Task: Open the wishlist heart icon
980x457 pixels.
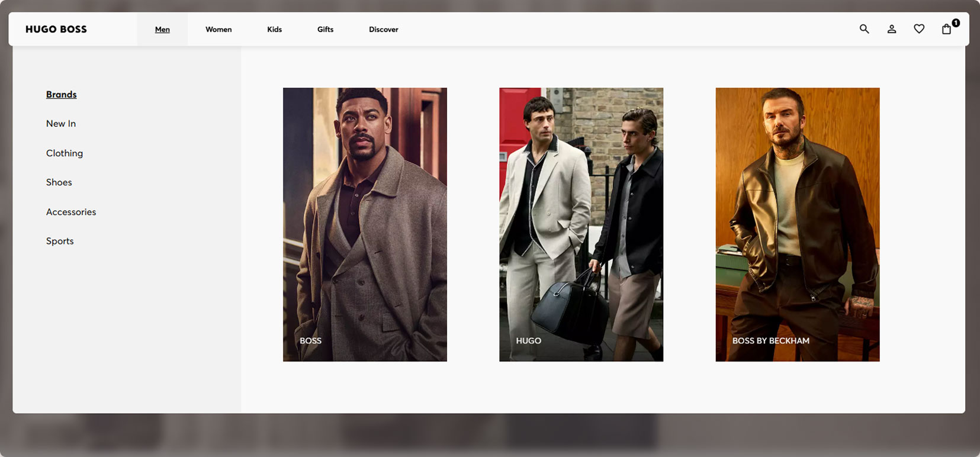Action: pyautogui.click(x=919, y=29)
